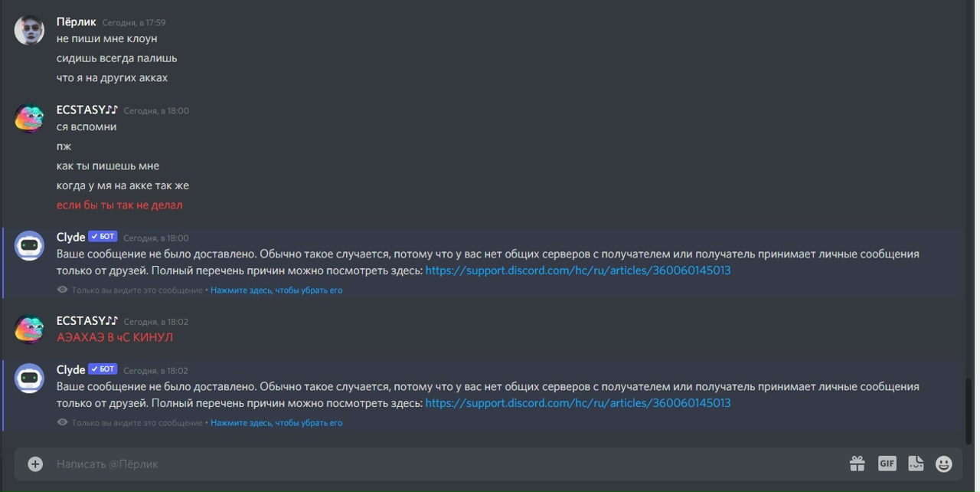The image size is (980, 492).
Task: Open the support.discord.com link in 18:02 message
Action: [577, 403]
